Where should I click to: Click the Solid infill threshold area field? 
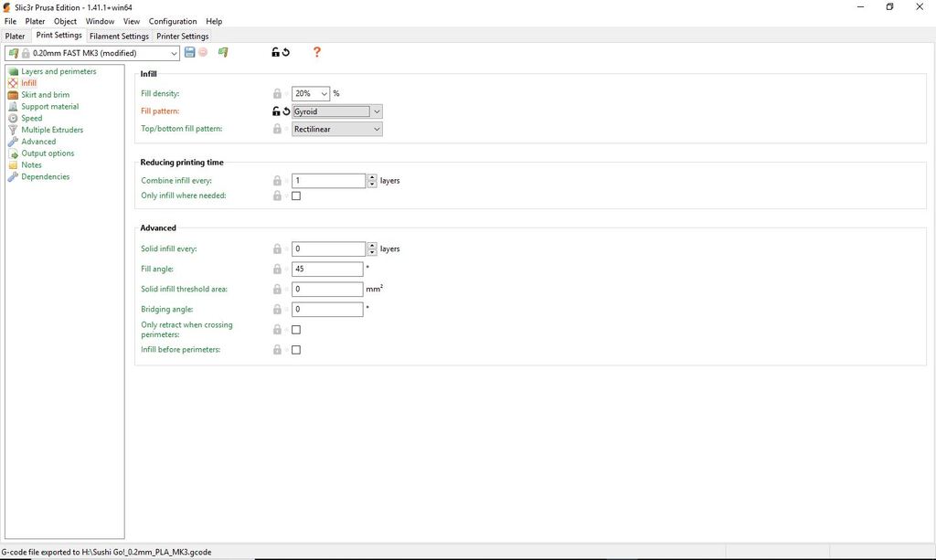tap(327, 290)
